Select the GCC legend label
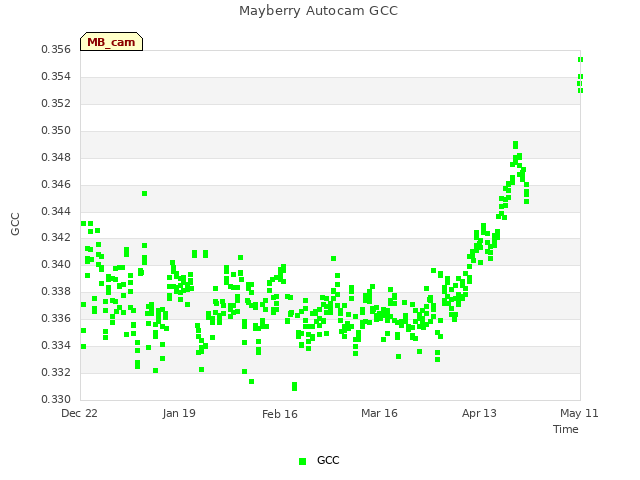The image size is (640, 480). coord(328,460)
